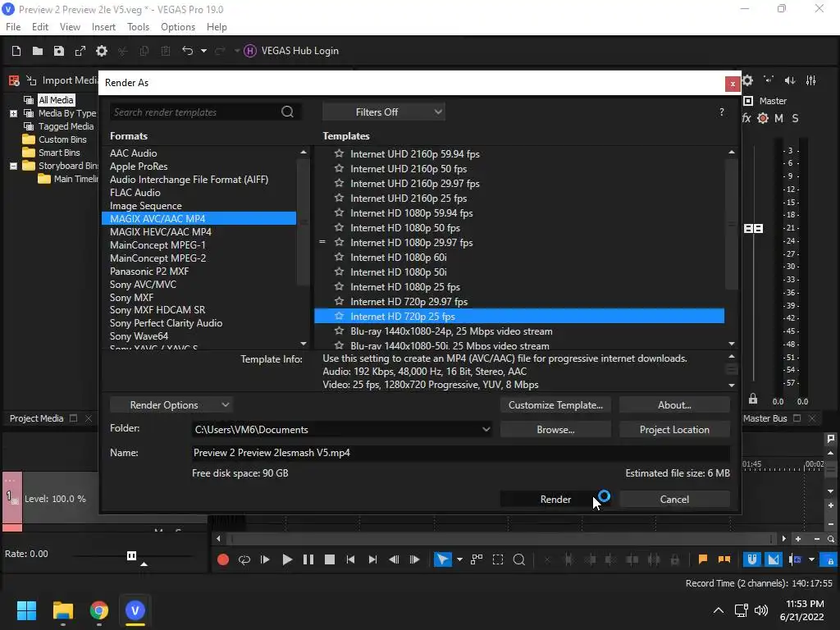Click the Name file field
Viewport: 840px width, 630px height.
click(x=461, y=453)
